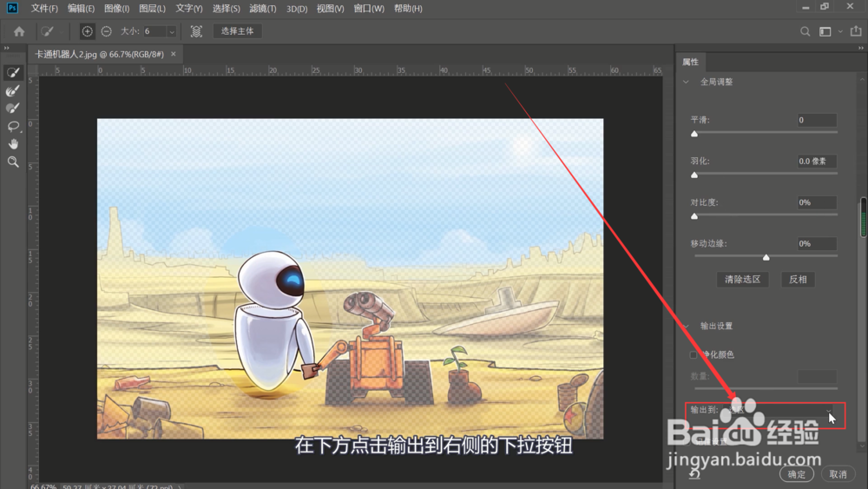
Task: Open the Output To dropdown
Action: coord(779,410)
